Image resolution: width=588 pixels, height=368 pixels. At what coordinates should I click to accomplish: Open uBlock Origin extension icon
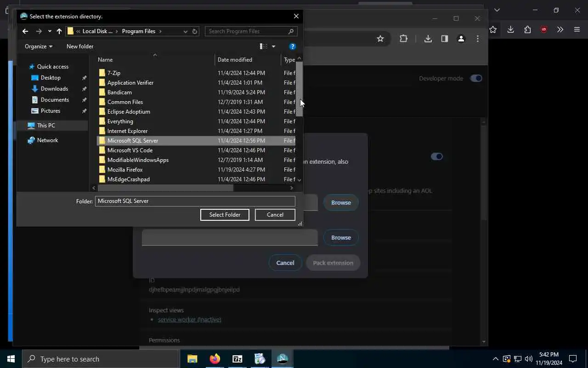click(544, 29)
